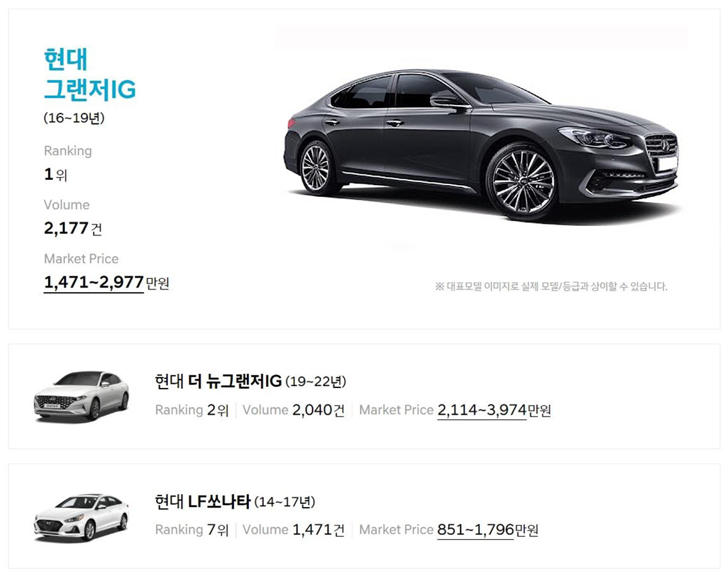Screen dimensions: 728x578
Task: Click the large gray Grandeur IG car image
Action: click(481, 144)
